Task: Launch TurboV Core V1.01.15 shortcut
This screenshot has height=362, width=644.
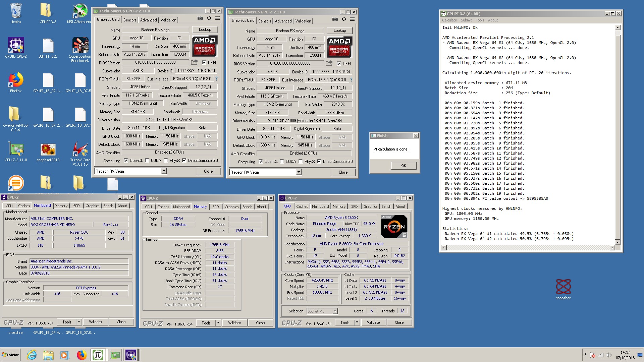Action: (80, 154)
